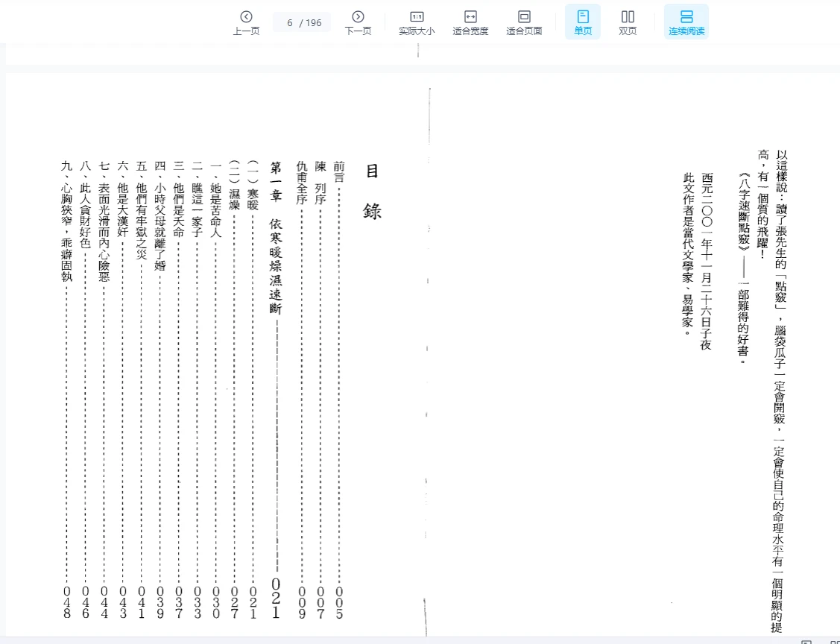Image resolution: width=840 pixels, height=644 pixels.
Task: Toggle continuous reading (连续阅读)
Action: 686,22
